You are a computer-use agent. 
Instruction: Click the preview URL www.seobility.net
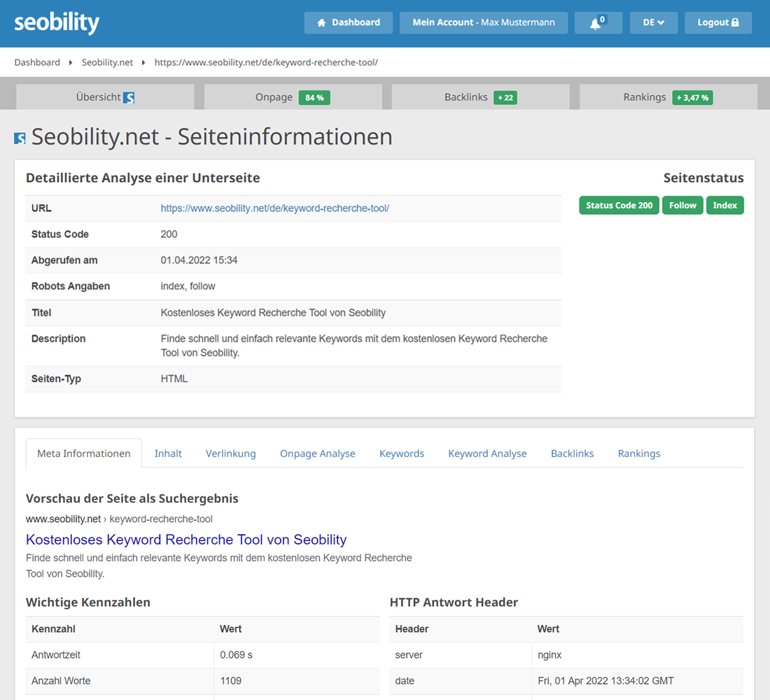pos(63,519)
